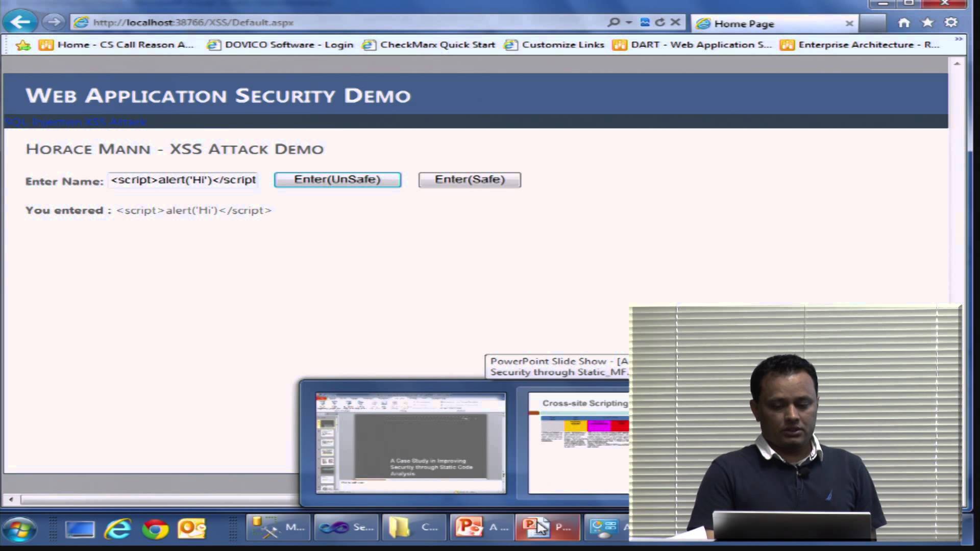
Task: Stop loading with the X icon in address bar
Action: [x=675, y=22]
